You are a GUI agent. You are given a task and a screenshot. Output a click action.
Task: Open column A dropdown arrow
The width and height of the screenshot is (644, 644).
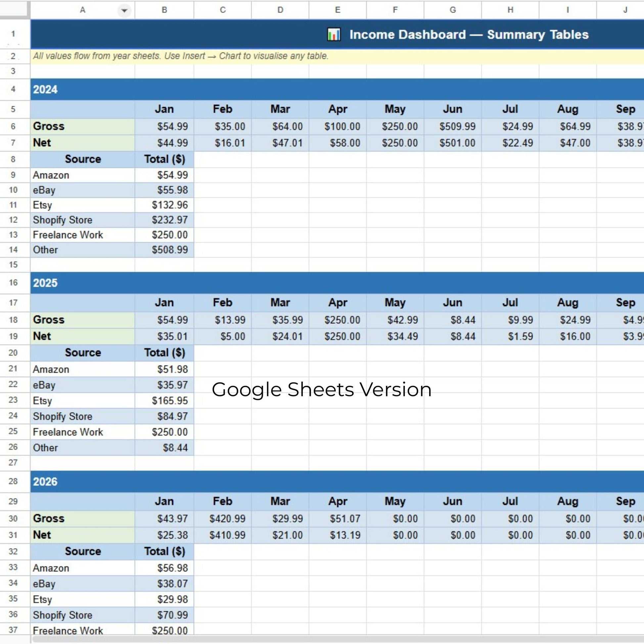point(124,10)
